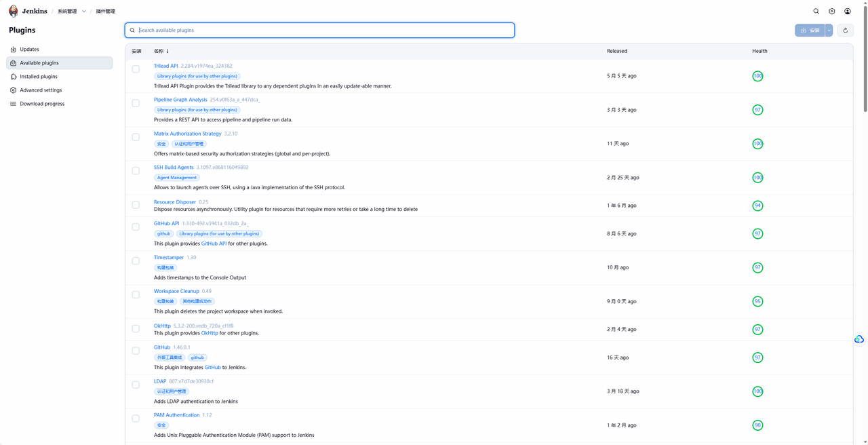Check the Trilead API checkbox
Viewport: 868px width, 445px height.
pyautogui.click(x=136, y=69)
